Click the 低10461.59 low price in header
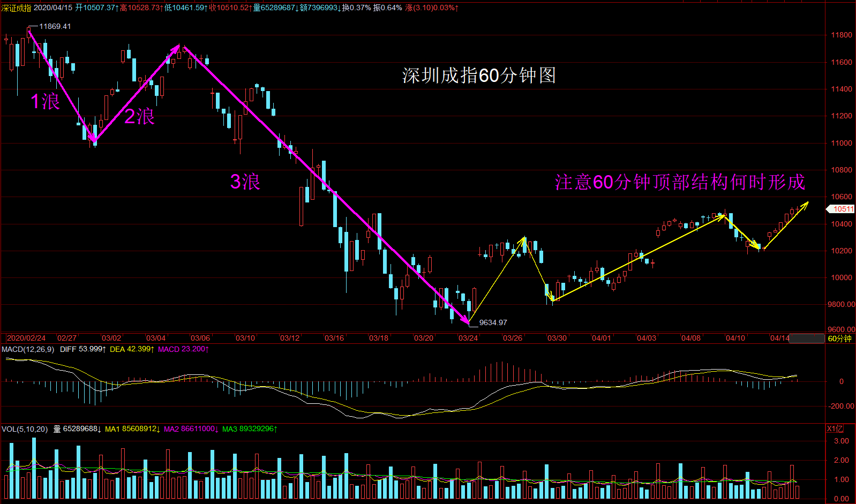This screenshot has height=504, width=856. [x=186, y=8]
